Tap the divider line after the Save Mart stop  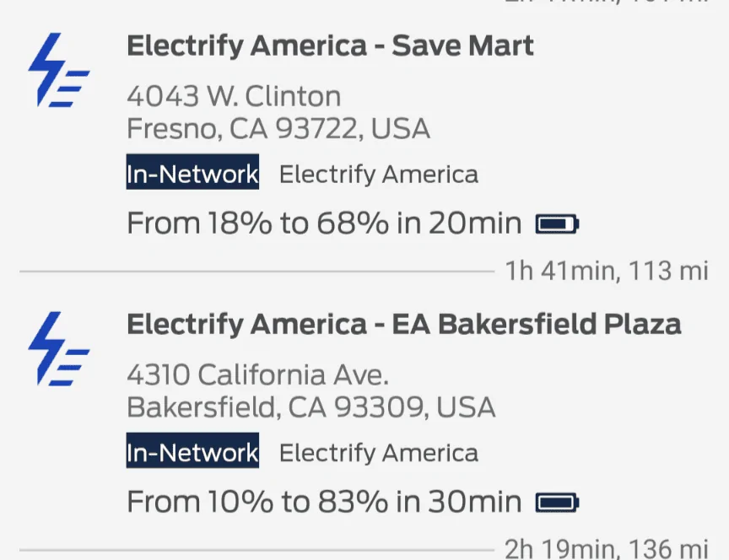pos(253,272)
